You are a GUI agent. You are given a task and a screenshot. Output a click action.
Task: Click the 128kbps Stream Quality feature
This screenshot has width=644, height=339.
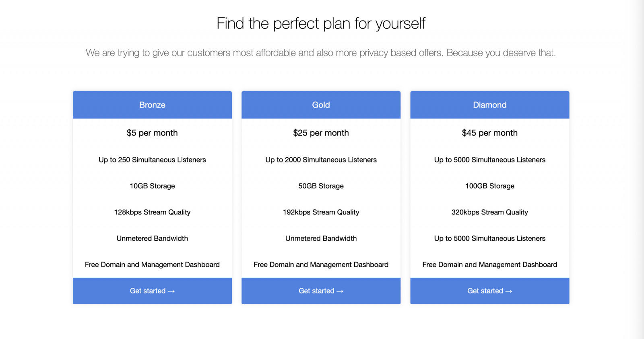(x=152, y=212)
